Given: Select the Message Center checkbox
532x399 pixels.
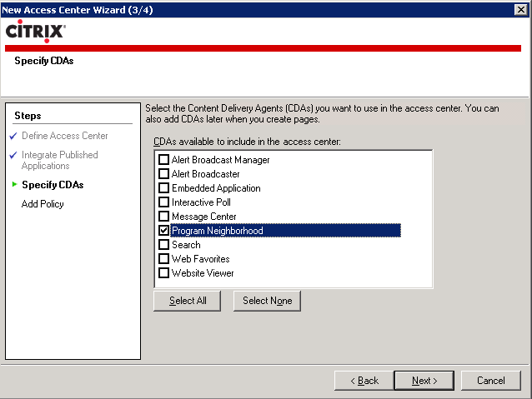Looking at the screenshot, I should [x=164, y=217].
